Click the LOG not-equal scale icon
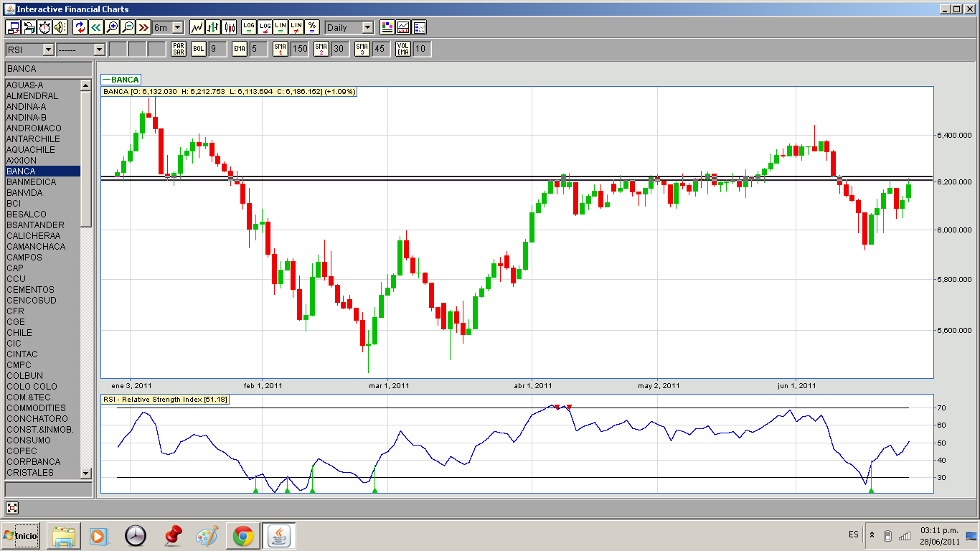 point(265,27)
